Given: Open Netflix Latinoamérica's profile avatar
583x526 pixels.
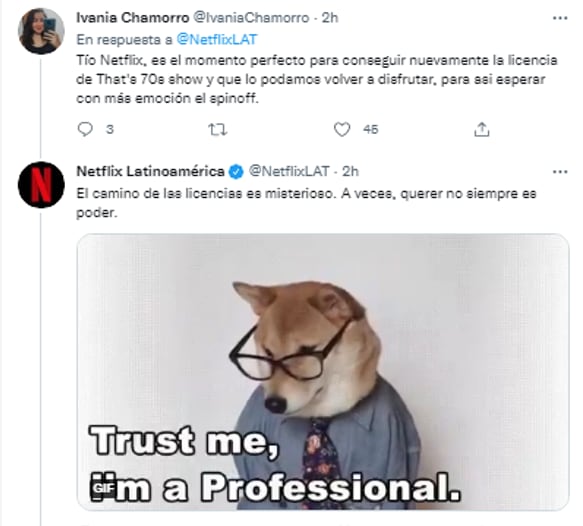Looking at the screenshot, I should (x=41, y=185).
